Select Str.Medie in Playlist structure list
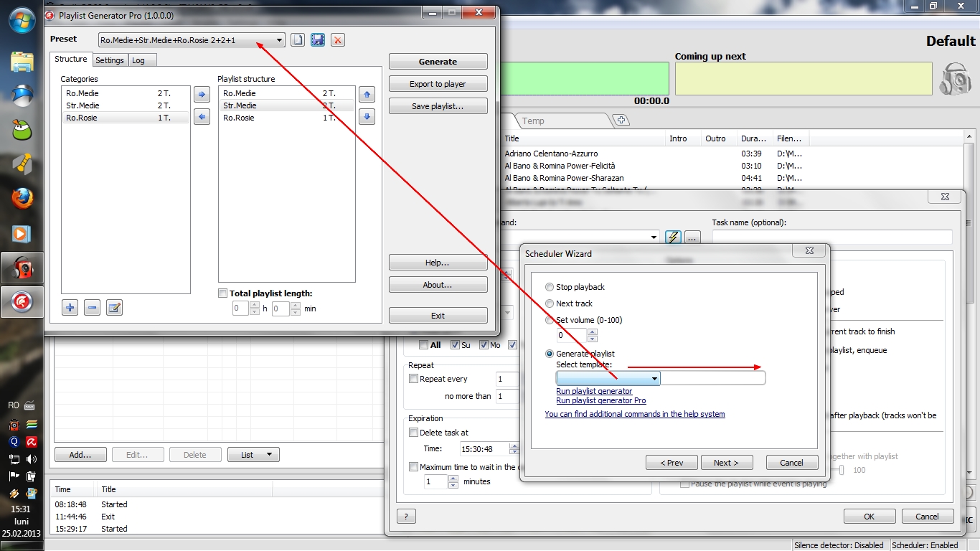The image size is (980, 551). click(x=287, y=105)
